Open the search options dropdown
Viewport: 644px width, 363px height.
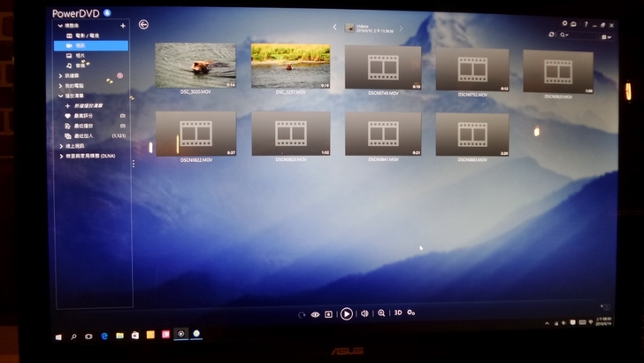(564, 35)
